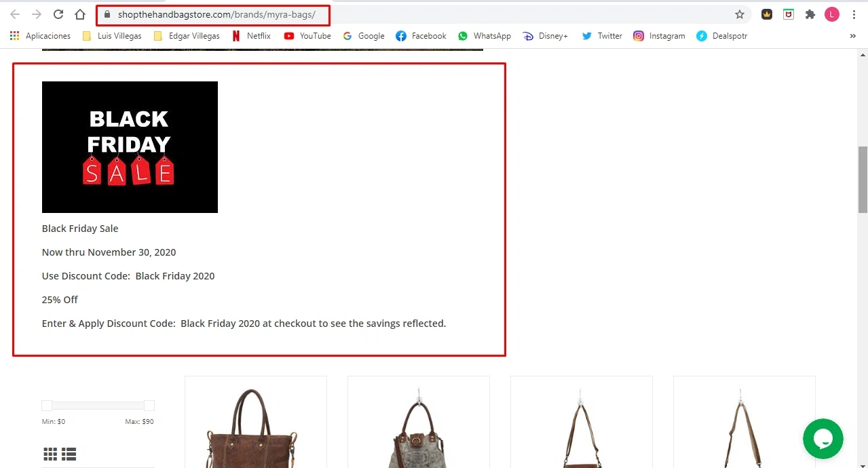The height and width of the screenshot is (468, 868).
Task: Go to the browser home page icon
Action: coord(80,14)
